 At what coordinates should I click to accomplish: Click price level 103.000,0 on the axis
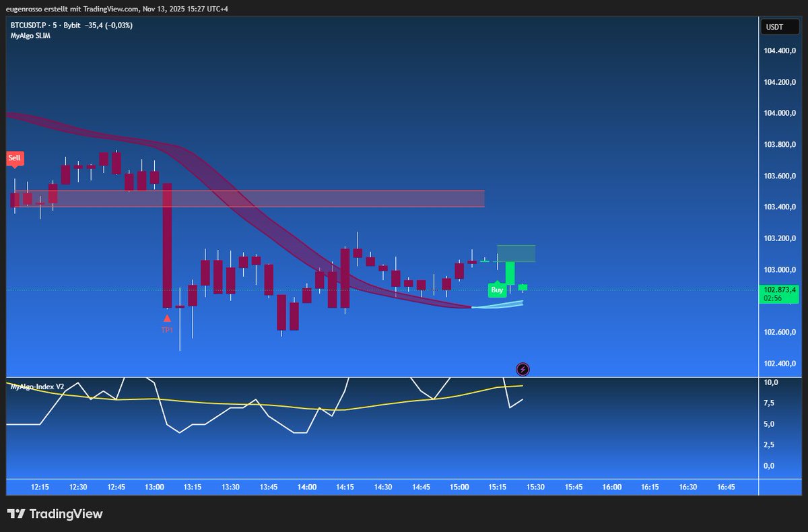point(780,269)
